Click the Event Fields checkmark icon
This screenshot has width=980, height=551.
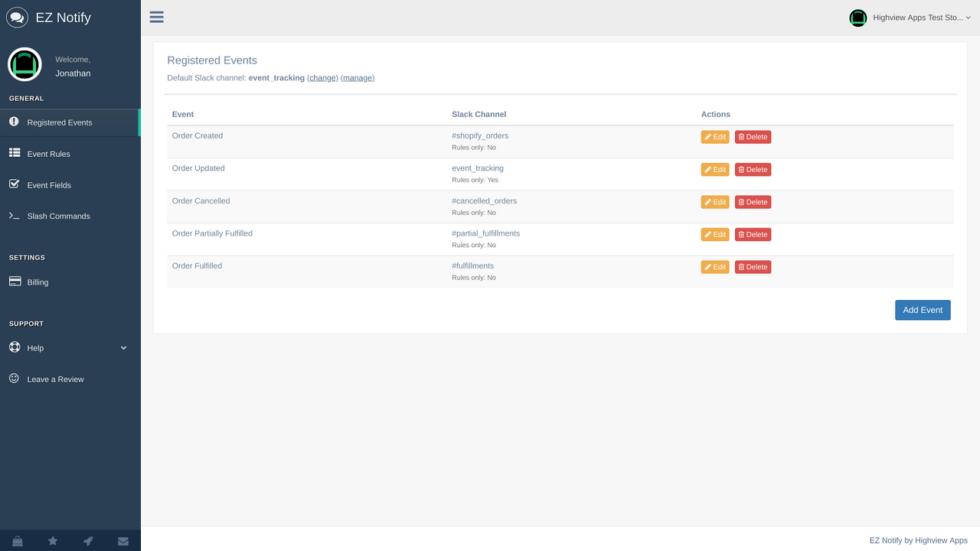click(14, 184)
